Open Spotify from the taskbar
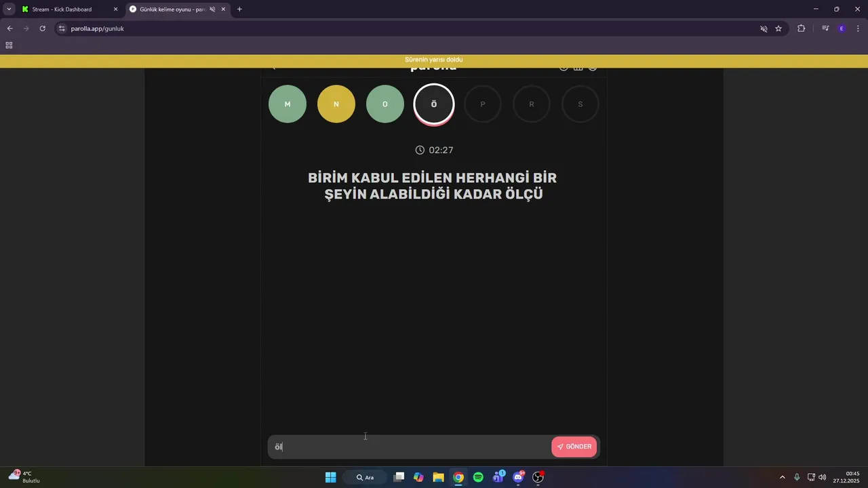The height and width of the screenshot is (488, 868). point(478,477)
